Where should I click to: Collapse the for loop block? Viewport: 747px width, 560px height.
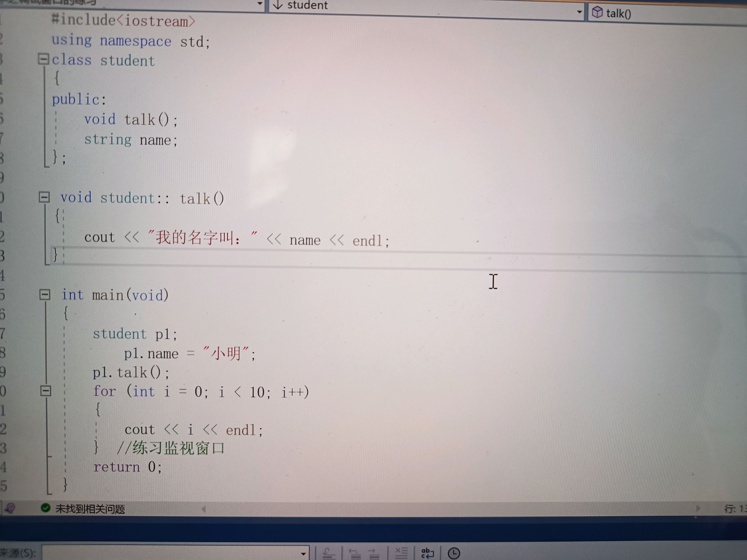pos(46,391)
